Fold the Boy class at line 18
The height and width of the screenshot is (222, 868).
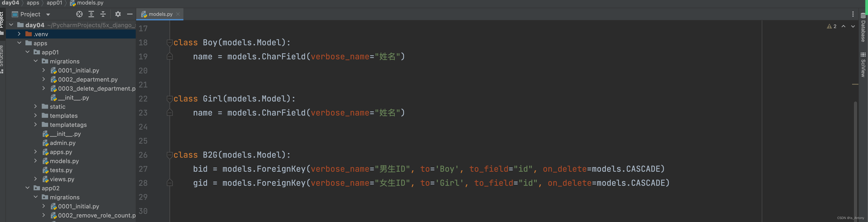click(x=170, y=42)
